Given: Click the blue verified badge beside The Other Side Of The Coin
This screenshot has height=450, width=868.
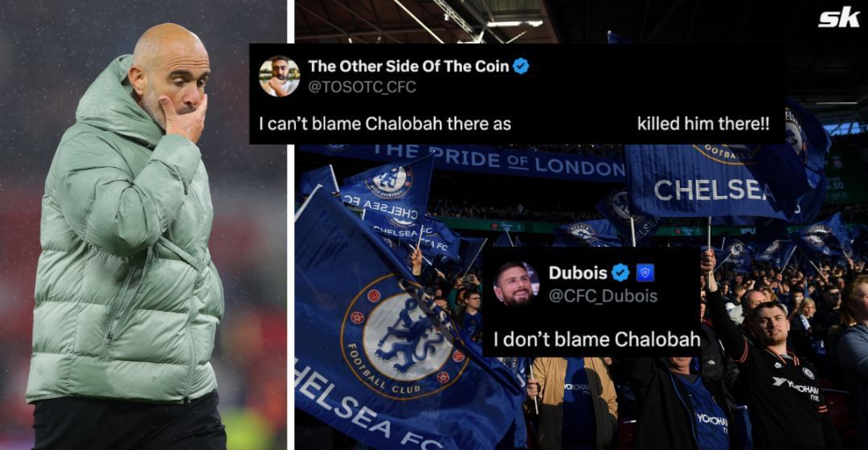Looking at the screenshot, I should 520,67.
